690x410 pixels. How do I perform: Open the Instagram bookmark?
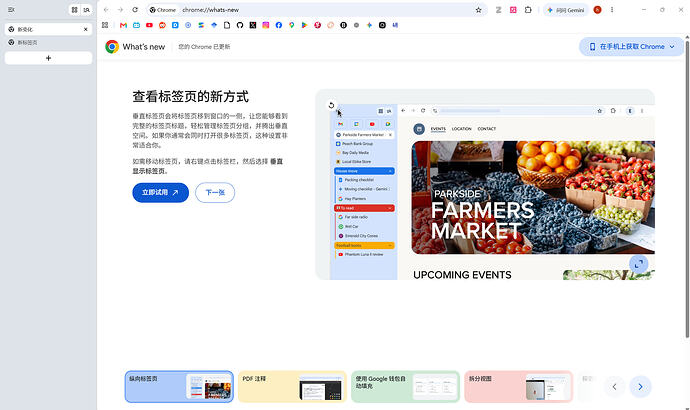pos(266,25)
